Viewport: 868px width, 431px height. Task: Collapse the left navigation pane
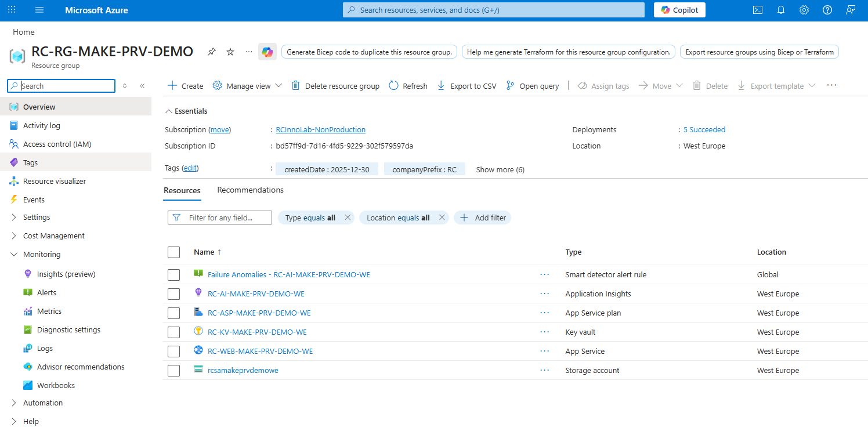pyautogui.click(x=142, y=86)
